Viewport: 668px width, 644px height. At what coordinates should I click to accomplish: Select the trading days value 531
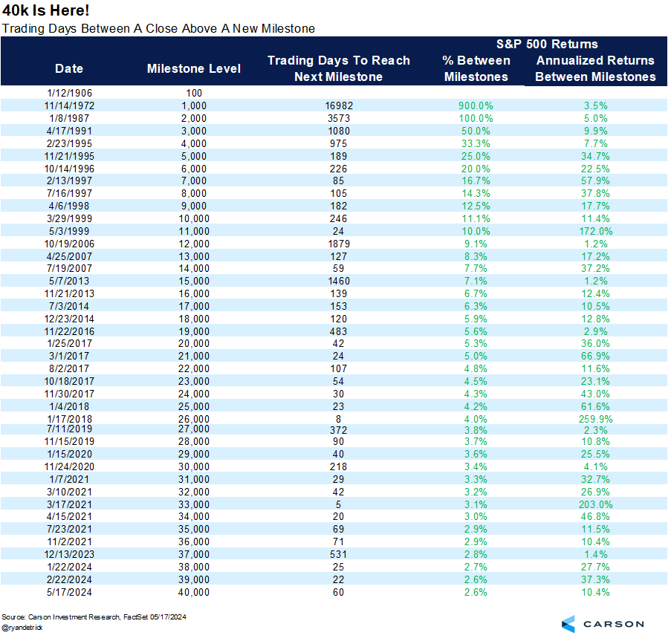(339, 554)
